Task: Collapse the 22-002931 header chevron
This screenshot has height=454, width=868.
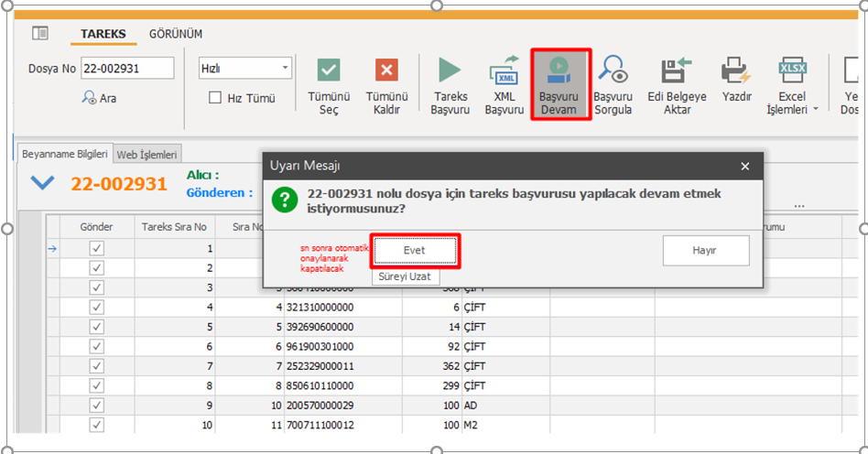Action: [x=43, y=183]
